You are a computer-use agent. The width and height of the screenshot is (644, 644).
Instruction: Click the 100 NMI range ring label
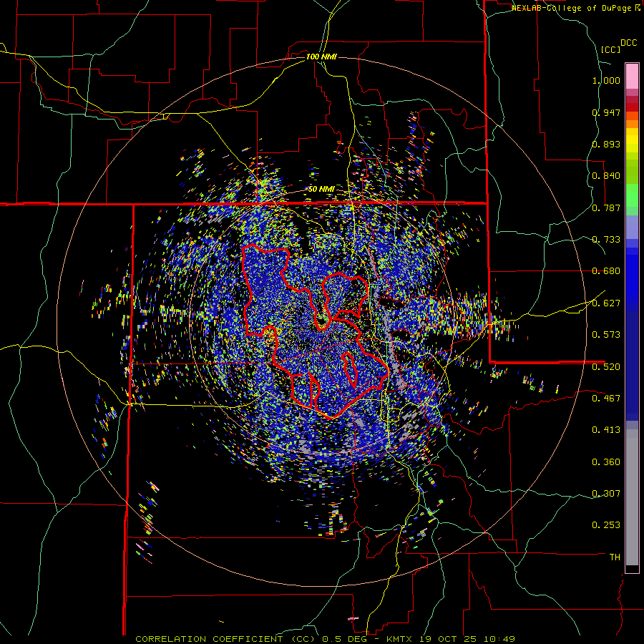click(321, 57)
